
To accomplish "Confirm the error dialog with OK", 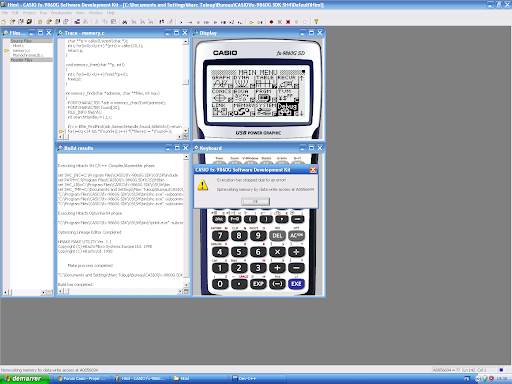I will (x=255, y=201).
